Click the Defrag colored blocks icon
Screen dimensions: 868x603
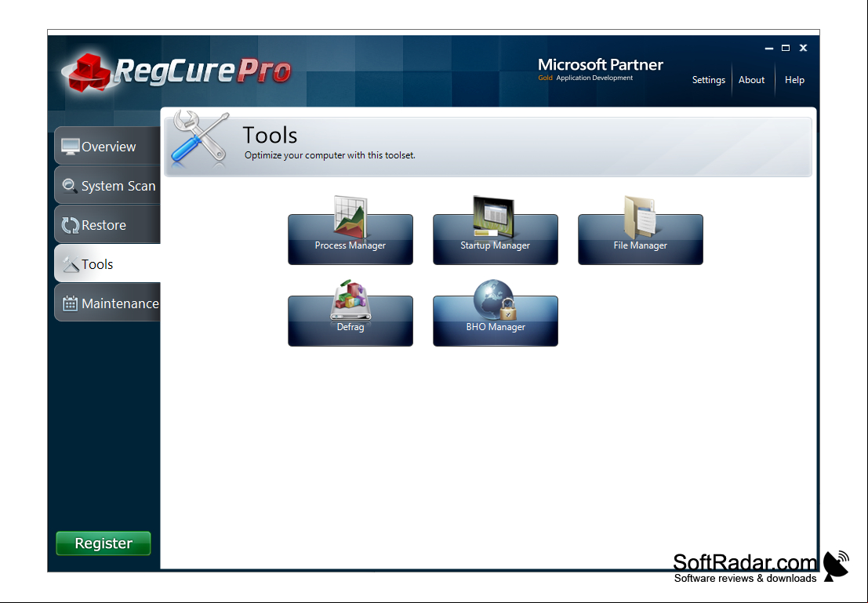click(x=350, y=300)
